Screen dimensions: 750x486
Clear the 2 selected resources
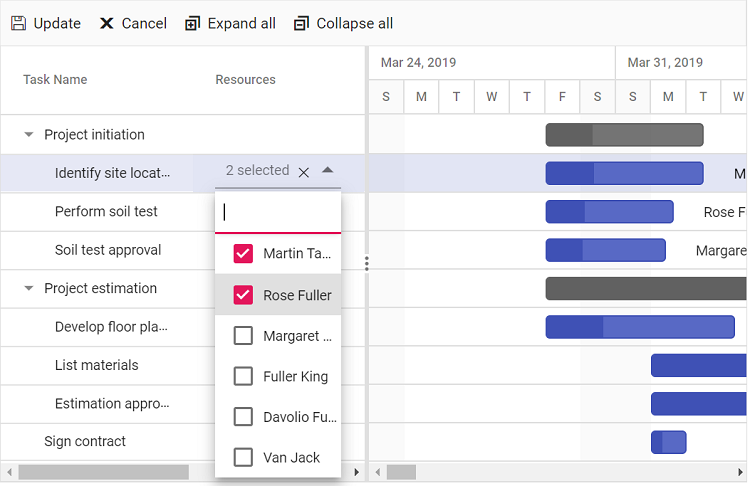(x=304, y=172)
